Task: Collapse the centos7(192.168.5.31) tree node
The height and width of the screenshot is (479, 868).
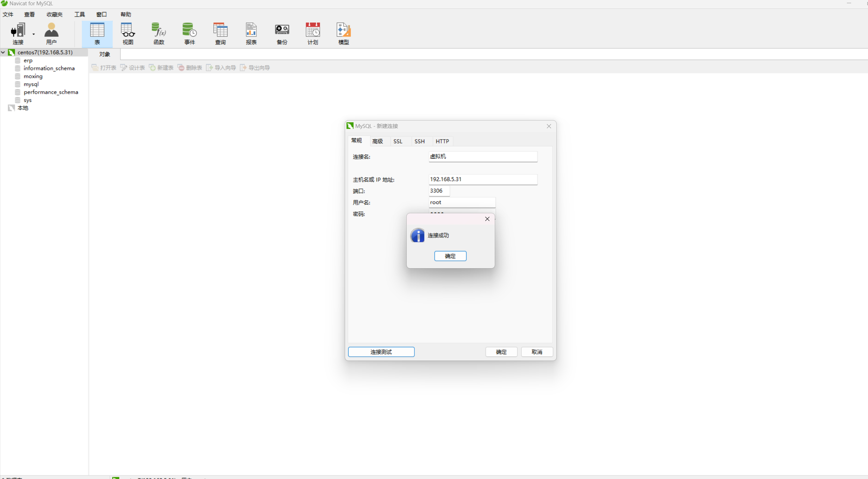Action: (3, 52)
